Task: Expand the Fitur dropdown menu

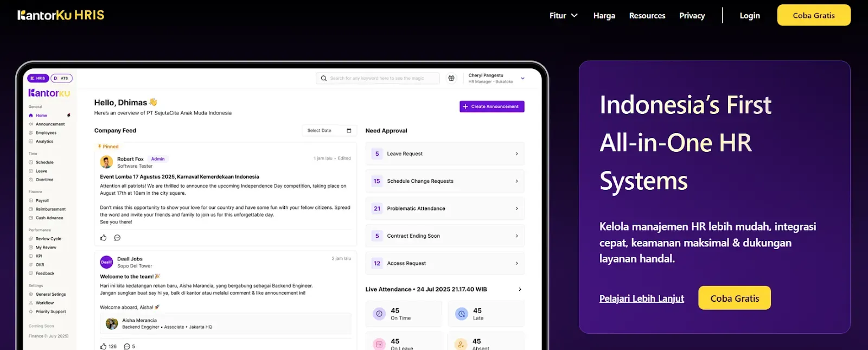Action: click(563, 16)
